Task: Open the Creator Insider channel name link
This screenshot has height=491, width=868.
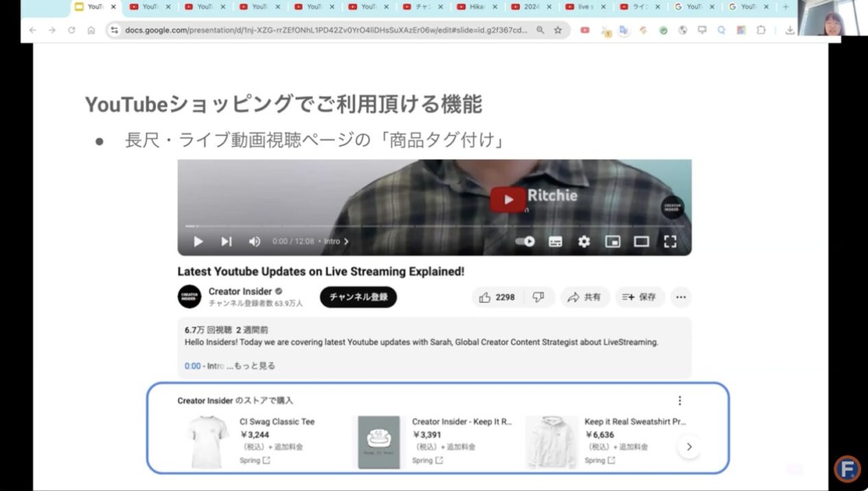Action: [x=240, y=291]
